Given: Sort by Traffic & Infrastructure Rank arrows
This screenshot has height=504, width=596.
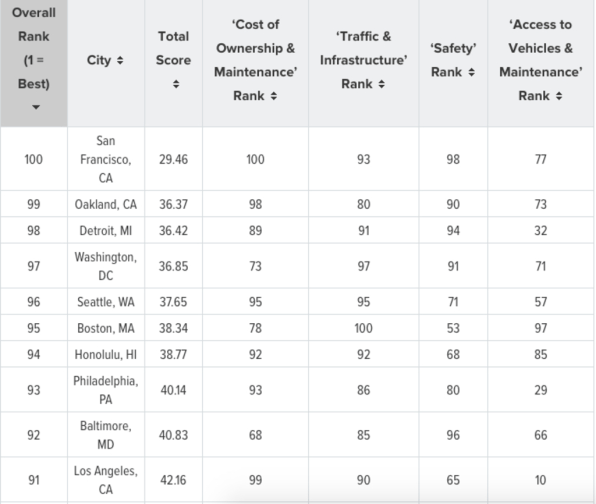Looking at the screenshot, I should 382,84.
